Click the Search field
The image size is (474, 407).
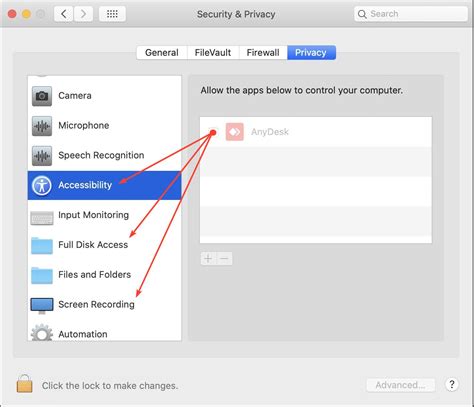[x=411, y=14]
